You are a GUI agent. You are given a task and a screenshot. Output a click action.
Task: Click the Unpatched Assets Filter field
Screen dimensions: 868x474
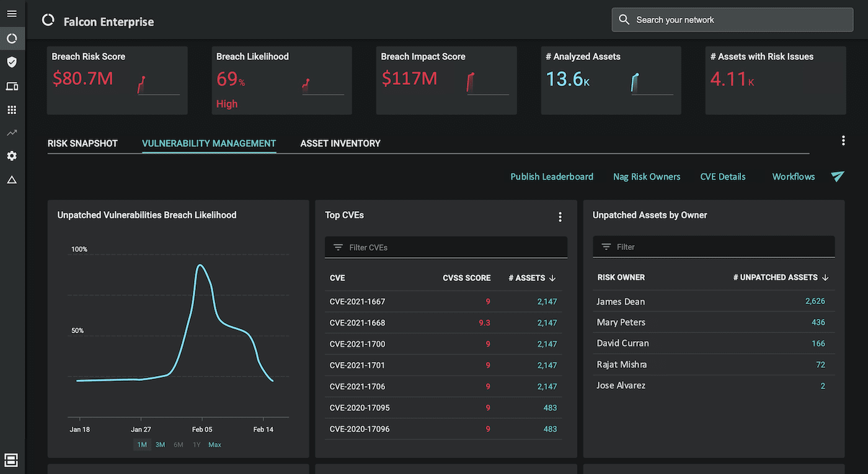[714, 247]
